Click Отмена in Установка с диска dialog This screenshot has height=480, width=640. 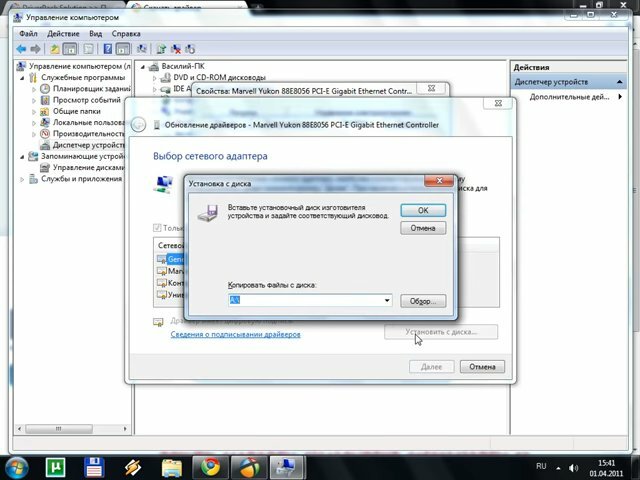pos(423,228)
